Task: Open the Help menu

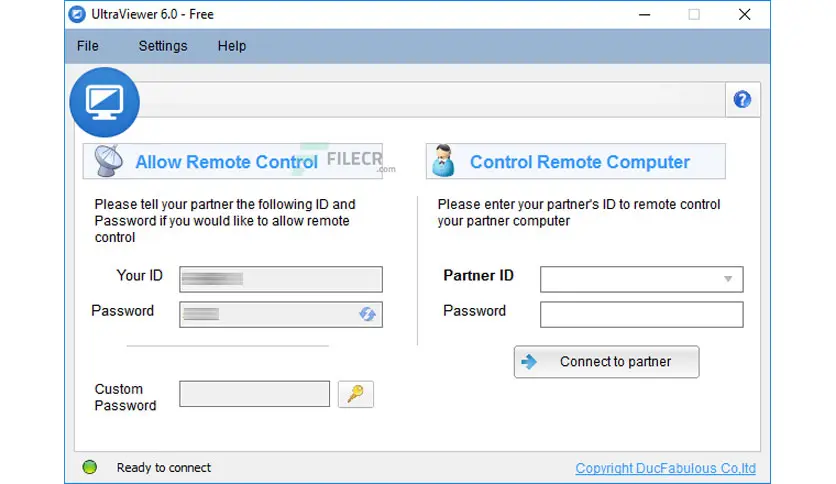Action: [x=232, y=46]
